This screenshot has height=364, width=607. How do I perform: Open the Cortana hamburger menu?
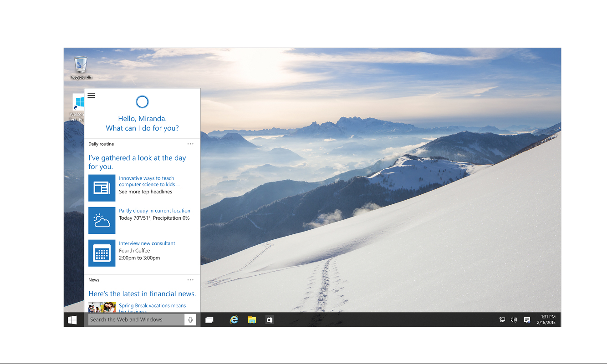tap(91, 96)
